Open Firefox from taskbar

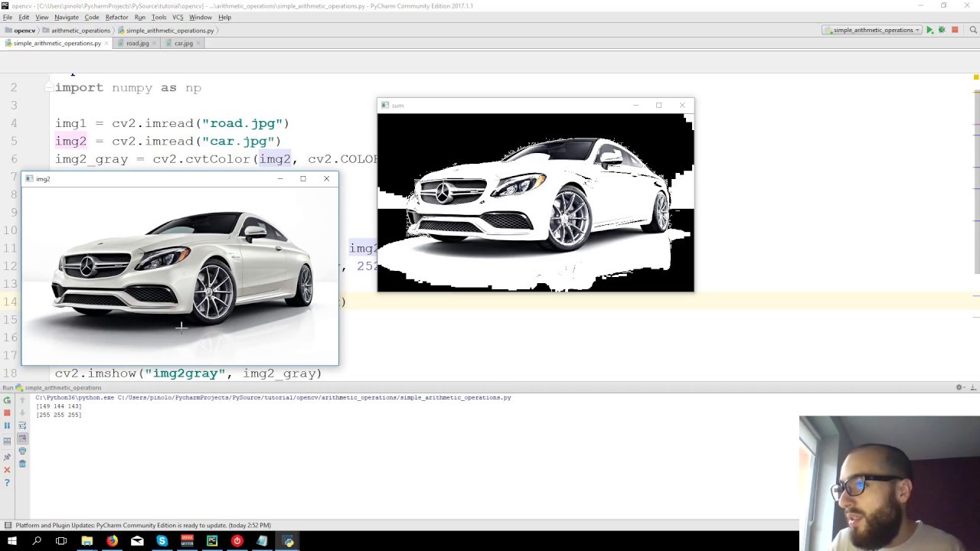[x=112, y=541]
